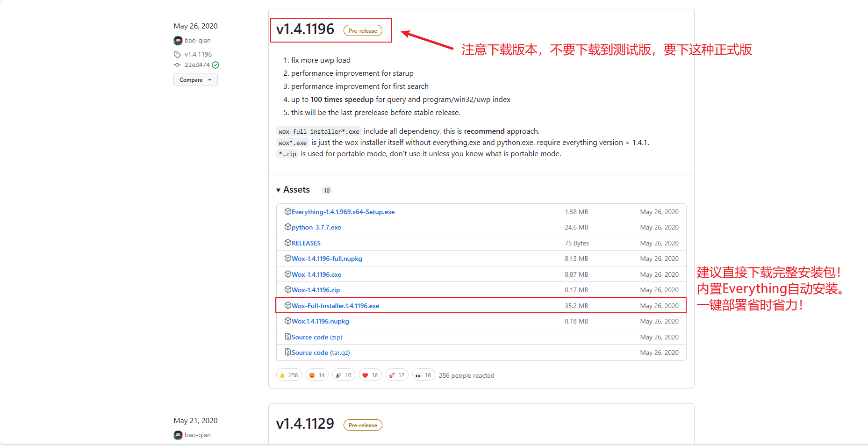Open bao-qian profile under May 26, 2020
The width and height of the screenshot is (868, 446).
point(198,41)
